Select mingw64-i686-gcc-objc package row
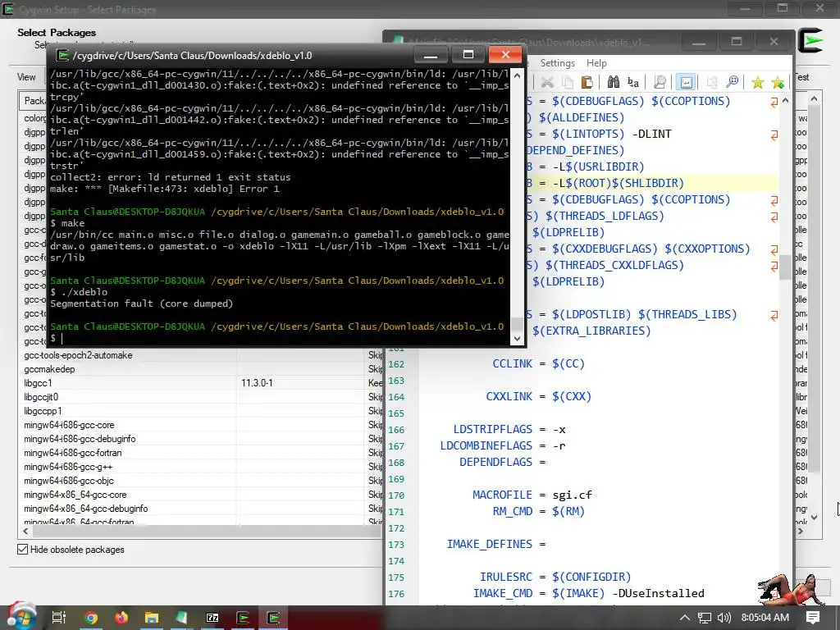Viewport: 840px width, 630px height. pyautogui.click(x=200, y=481)
